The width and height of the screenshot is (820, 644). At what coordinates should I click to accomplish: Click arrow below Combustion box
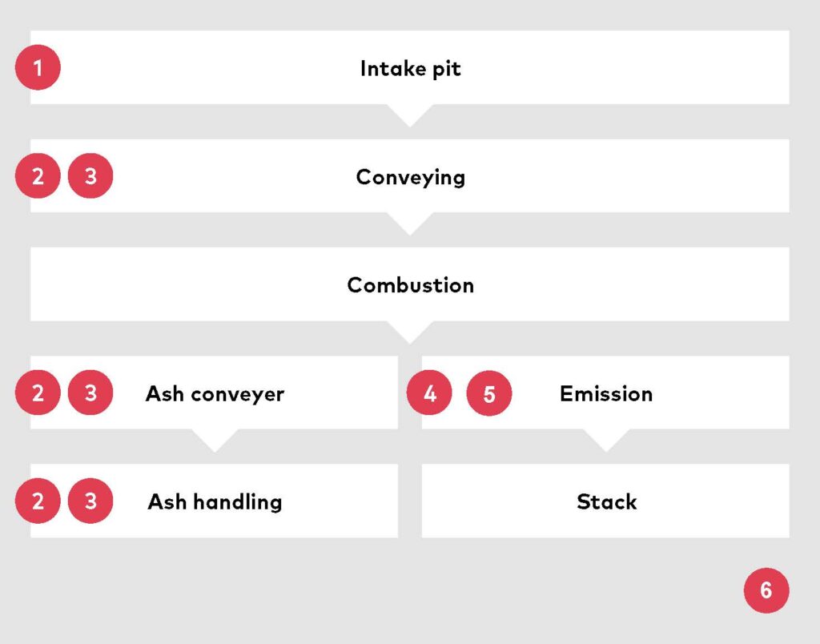pyautogui.click(x=410, y=332)
